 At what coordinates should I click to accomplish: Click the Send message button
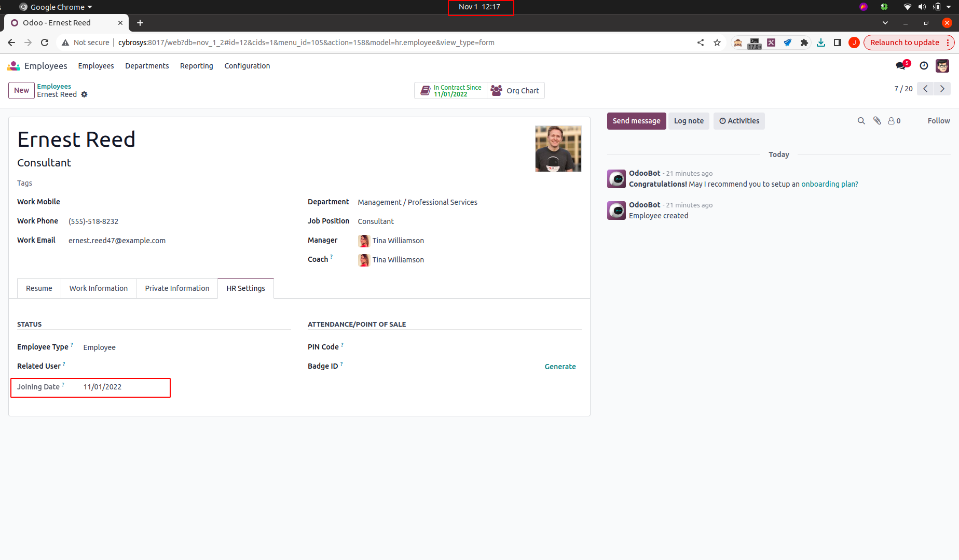636,121
